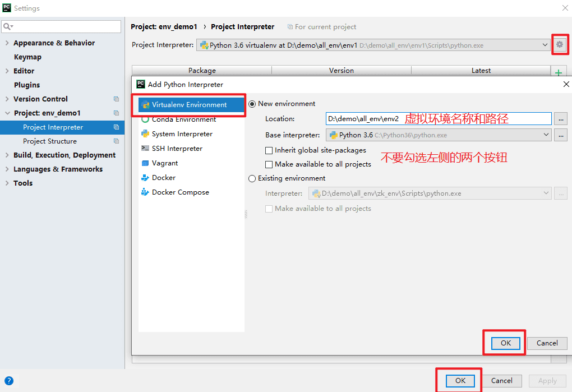Expand Appearance & Behavior section
The image size is (572, 392).
[x=7, y=43]
